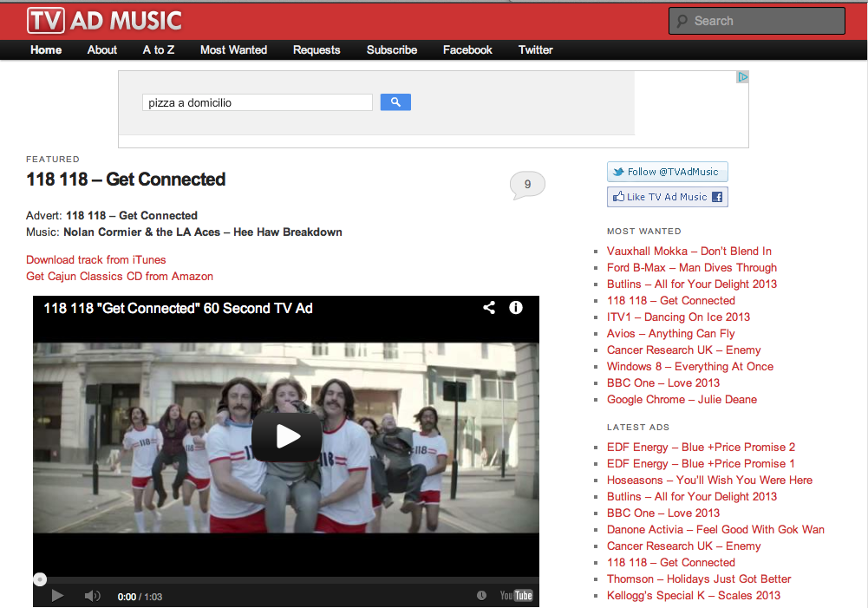This screenshot has height=608, width=868.
Task: Mute the video volume
Action: click(90, 596)
